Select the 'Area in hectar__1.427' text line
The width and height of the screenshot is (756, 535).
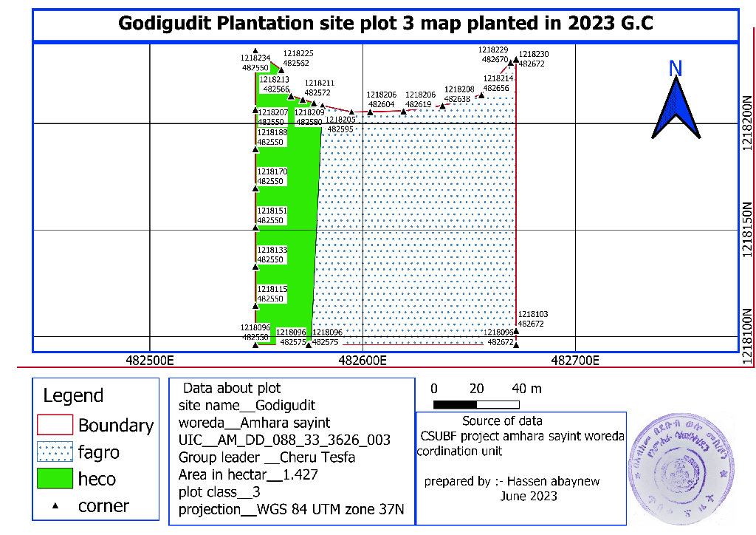coord(248,474)
